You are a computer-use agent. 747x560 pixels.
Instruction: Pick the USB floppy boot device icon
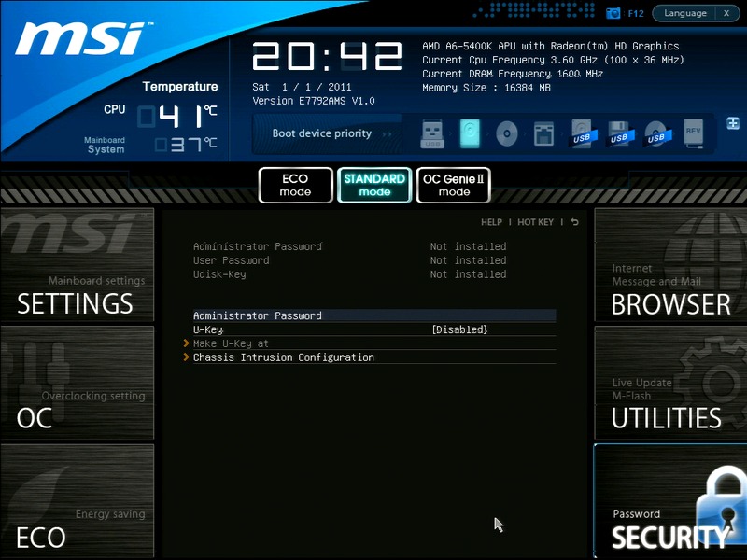[617, 134]
